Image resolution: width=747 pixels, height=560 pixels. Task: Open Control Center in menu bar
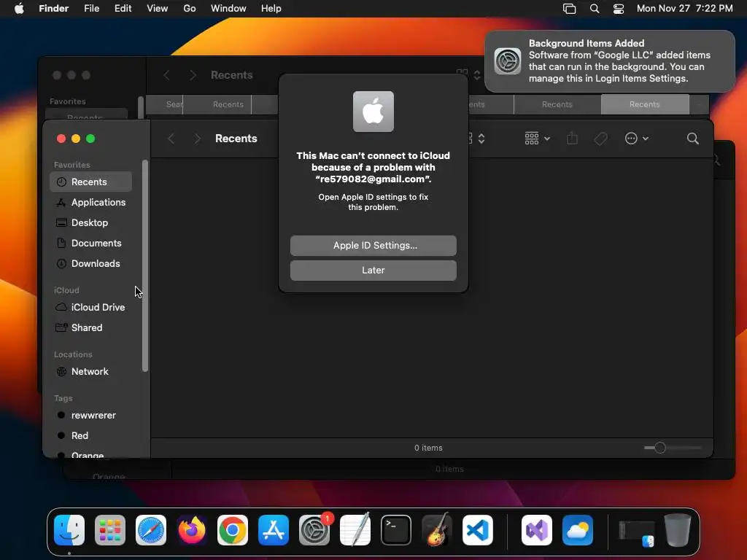pyautogui.click(x=619, y=9)
